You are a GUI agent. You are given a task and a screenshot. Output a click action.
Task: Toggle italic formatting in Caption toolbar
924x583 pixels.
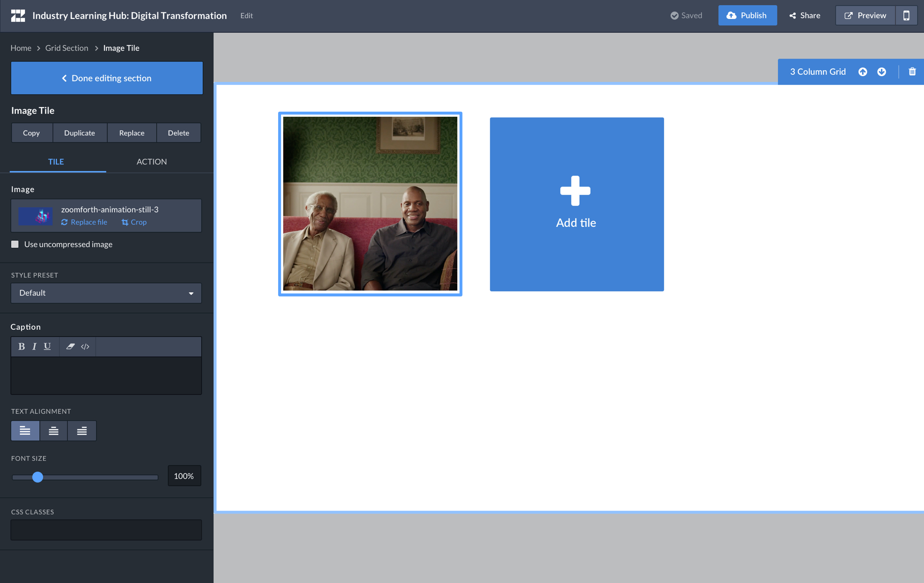click(x=34, y=346)
